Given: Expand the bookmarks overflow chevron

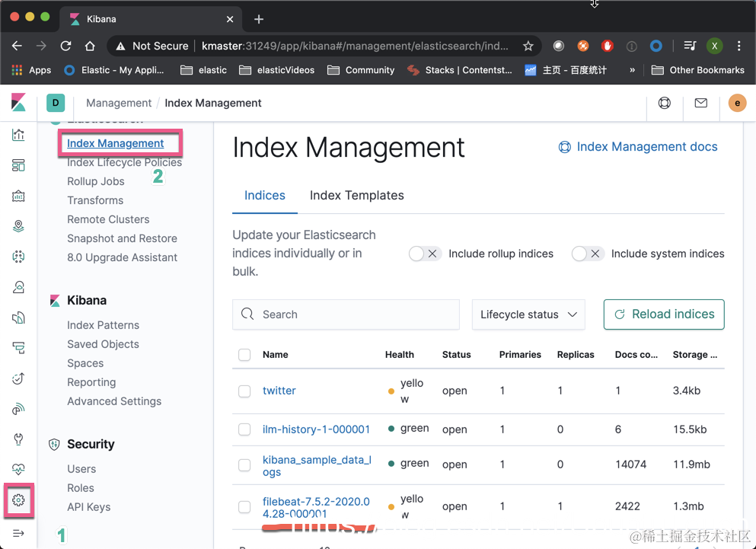Looking at the screenshot, I should coord(632,70).
